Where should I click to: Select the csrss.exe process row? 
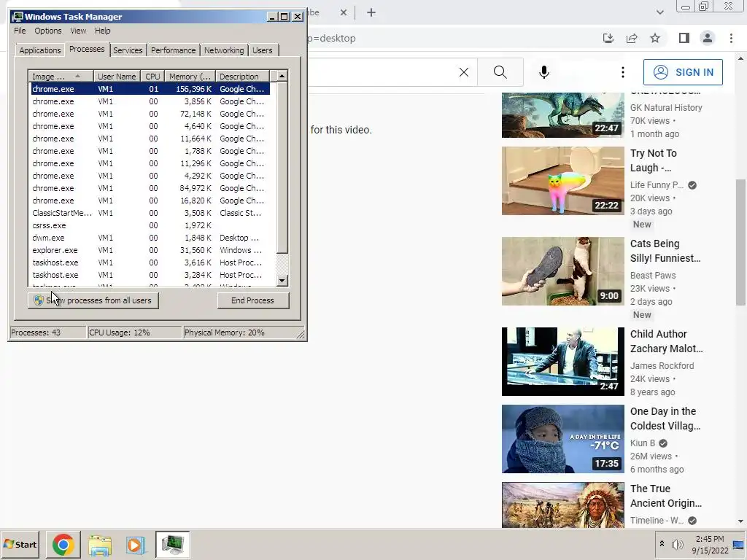[151, 225]
